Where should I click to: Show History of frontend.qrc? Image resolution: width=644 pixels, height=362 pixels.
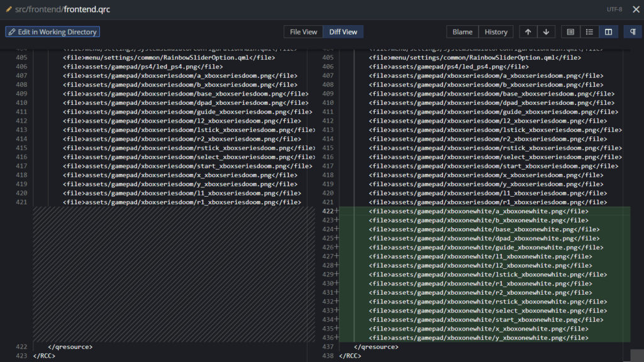[x=496, y=32]
